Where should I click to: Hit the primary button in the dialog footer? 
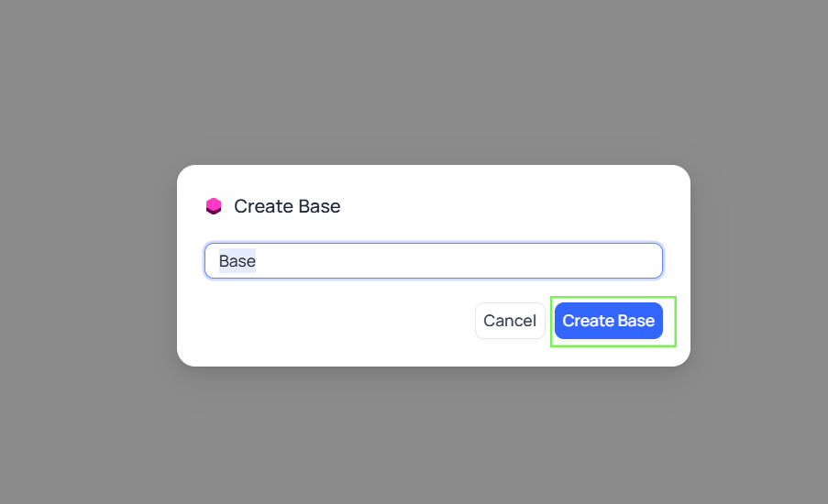pyautogui.click(x=608, y=321)
